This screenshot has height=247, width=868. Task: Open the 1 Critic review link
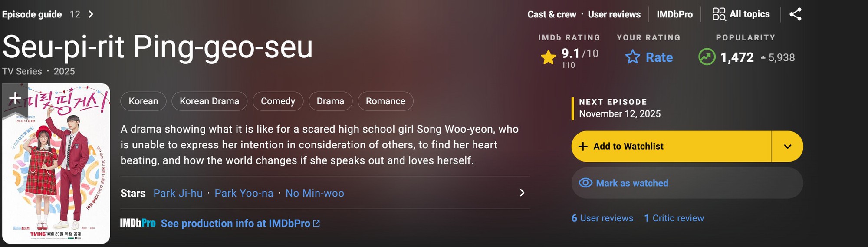[x=674, y=218]
